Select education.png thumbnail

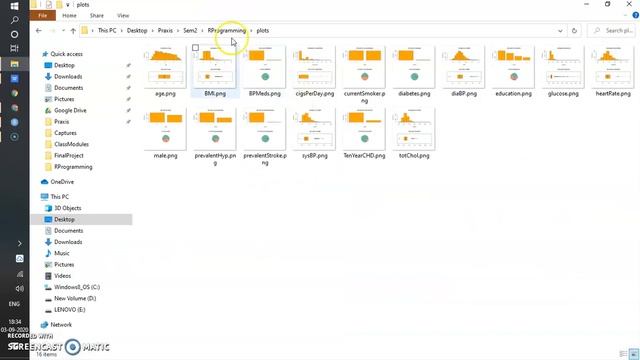(514, 66)
